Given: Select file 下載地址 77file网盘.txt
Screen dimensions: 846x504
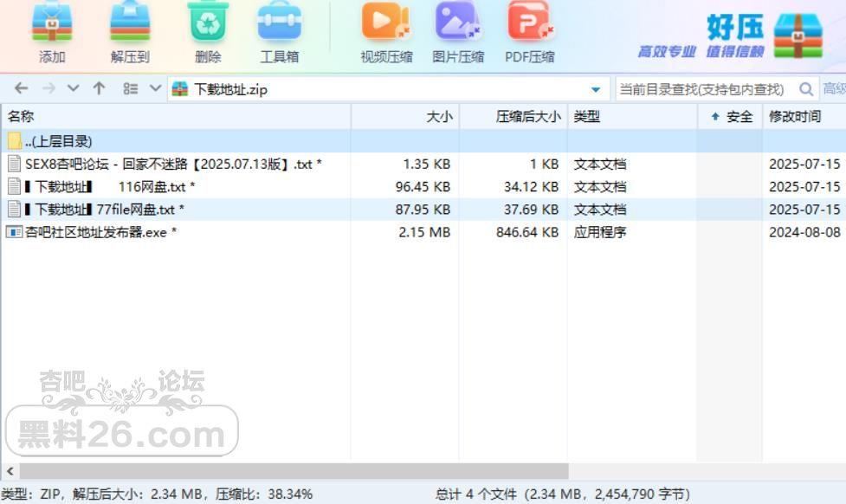Looking at the screenshot, I should (423, 210).
